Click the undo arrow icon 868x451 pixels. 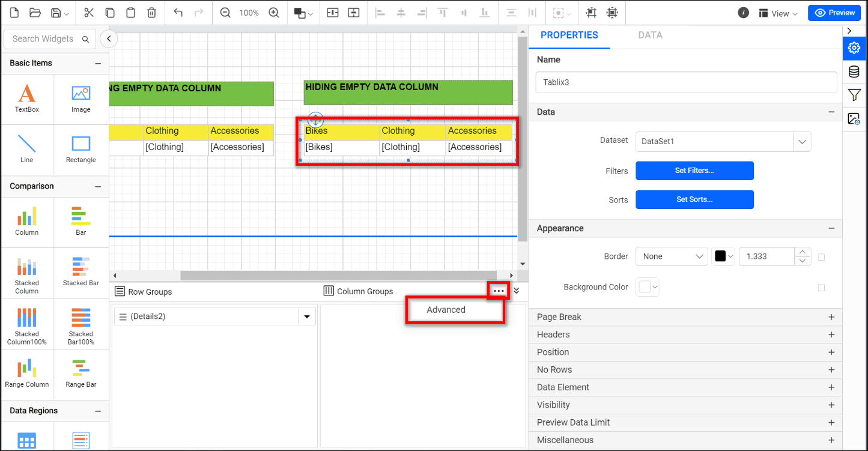coord(178,13)
